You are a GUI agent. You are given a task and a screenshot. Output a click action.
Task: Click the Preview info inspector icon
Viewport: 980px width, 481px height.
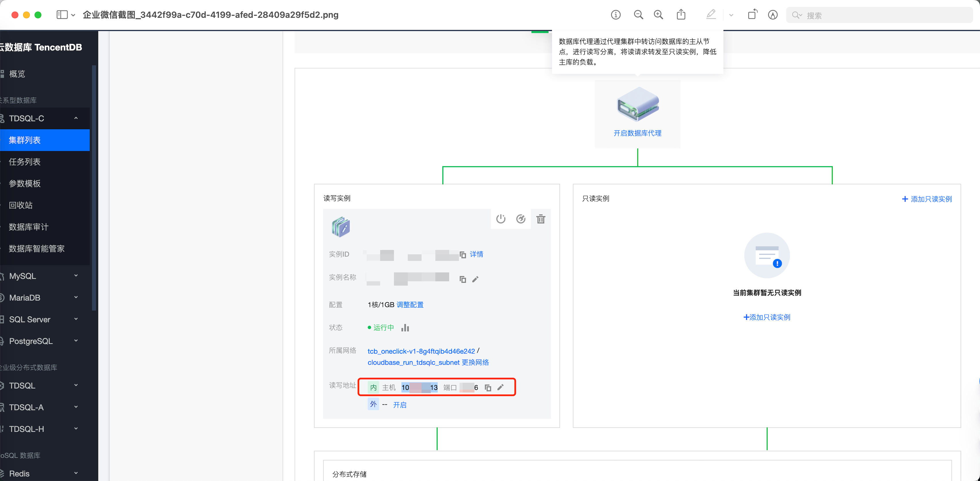click(616, 15)
